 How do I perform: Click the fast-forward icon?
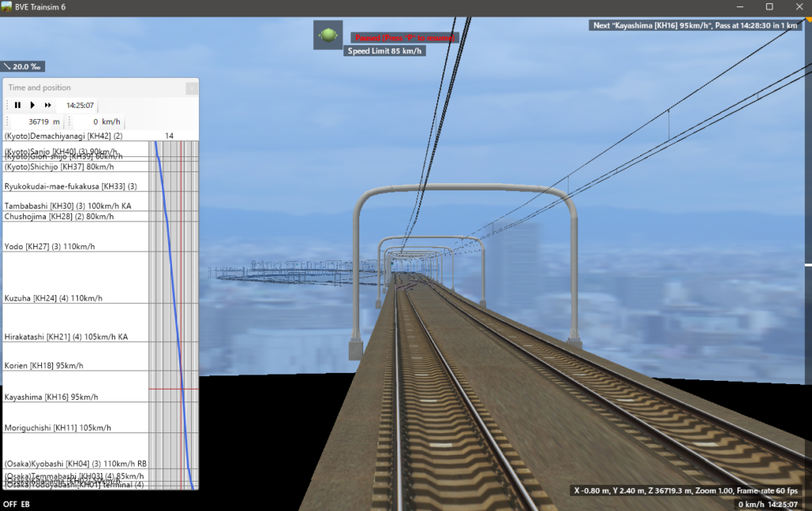click(48, 105)
